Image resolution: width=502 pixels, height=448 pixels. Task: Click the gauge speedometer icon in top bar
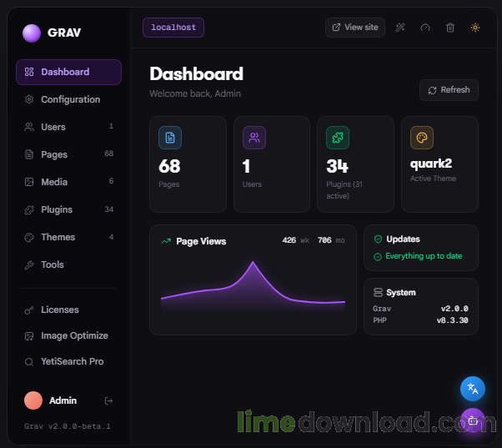coord(425,28)
